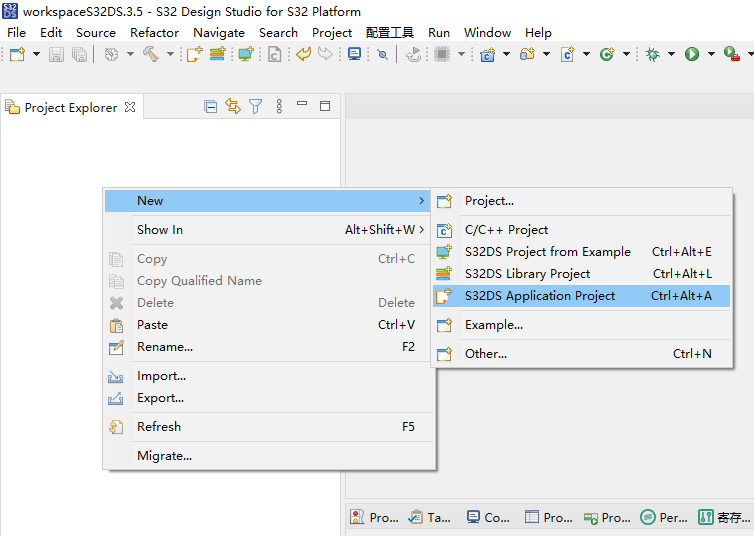Toggle the skip all breakpoints icon

pyautogui.click(x=382, y=54)
